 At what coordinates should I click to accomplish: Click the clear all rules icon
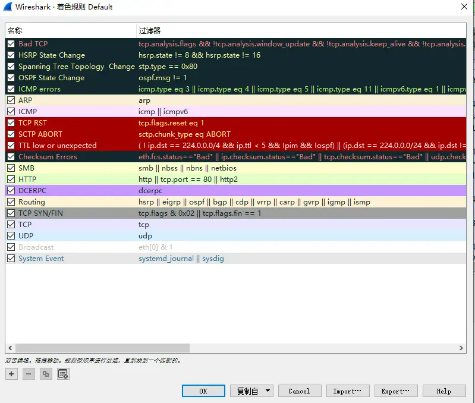coord(63,374)
